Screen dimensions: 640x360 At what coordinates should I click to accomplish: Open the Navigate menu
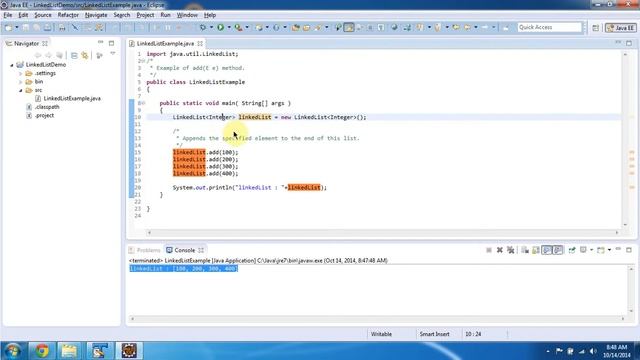click(96, 15)
